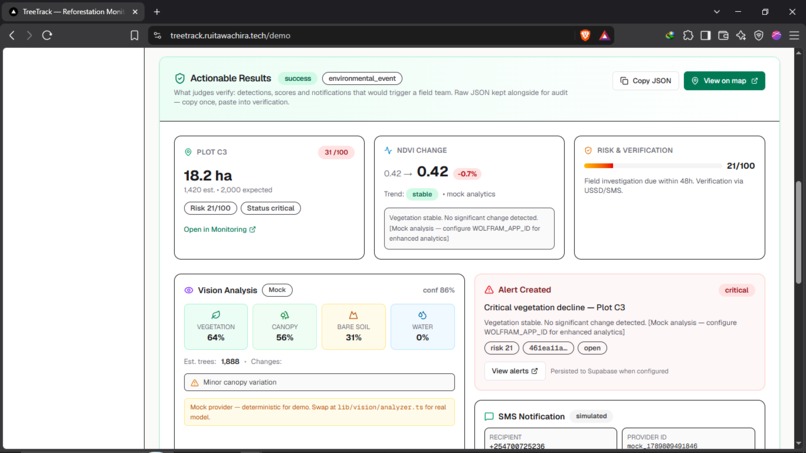Click the conf 86% confidence label
The height and width of the screenshot is (453, 806).
tap(438, 290)
